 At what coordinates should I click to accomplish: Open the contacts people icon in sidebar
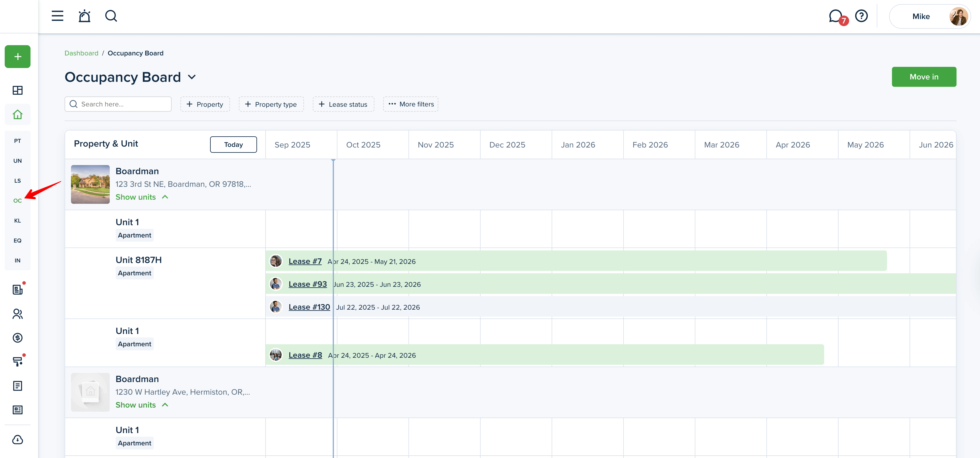click(x=18, y=314)
